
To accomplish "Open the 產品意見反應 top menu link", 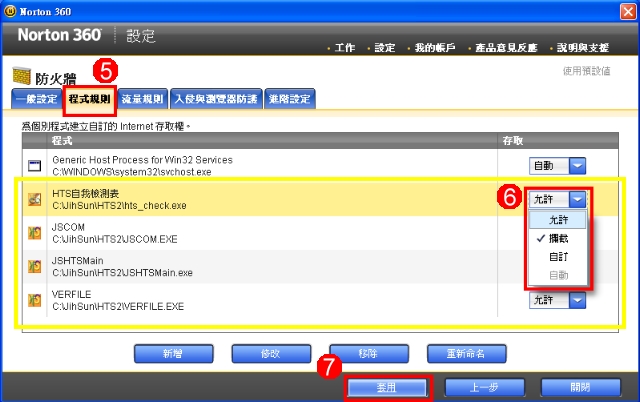I will (506, 48).
